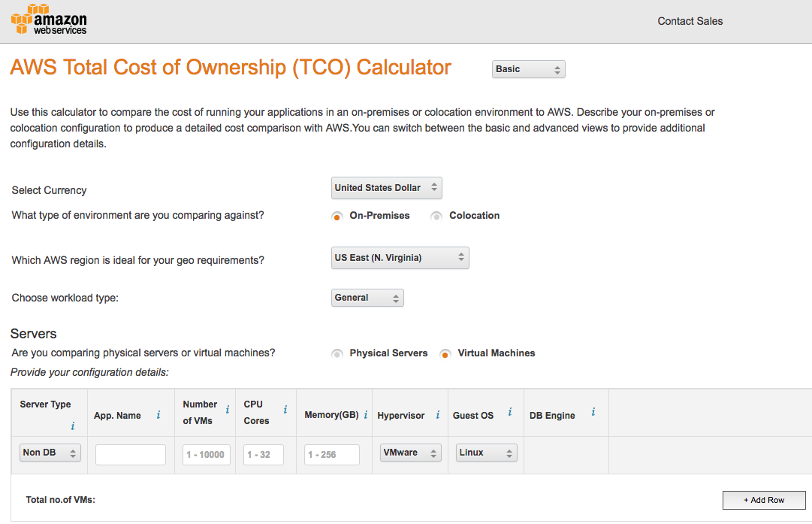Click info icon beside Hypervisor header
Screen dimensions: 812x524
point(438,415)
